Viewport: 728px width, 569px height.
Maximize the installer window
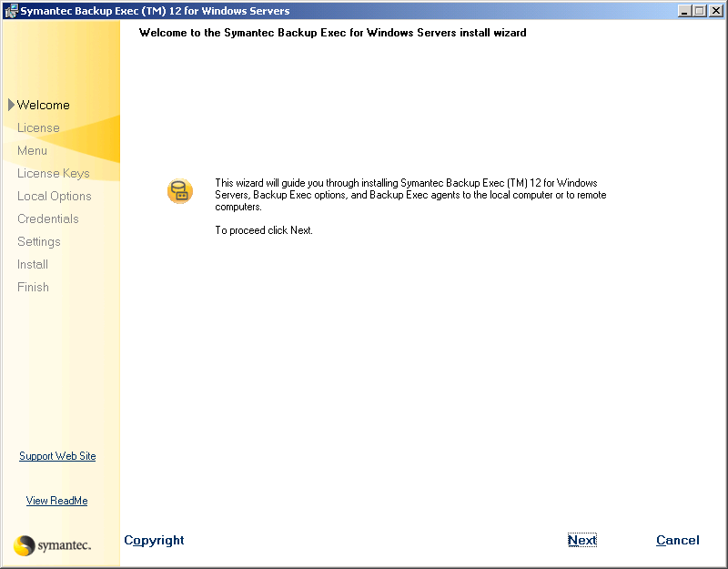tap(699, 11)
